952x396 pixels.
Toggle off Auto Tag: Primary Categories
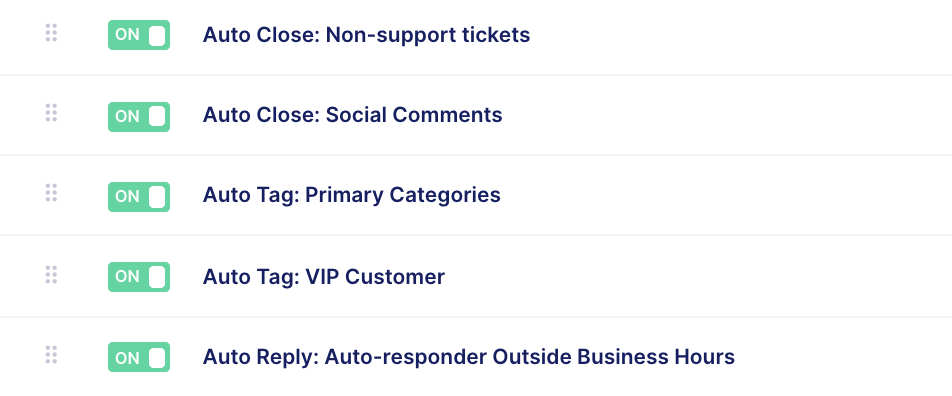[139, 197]
